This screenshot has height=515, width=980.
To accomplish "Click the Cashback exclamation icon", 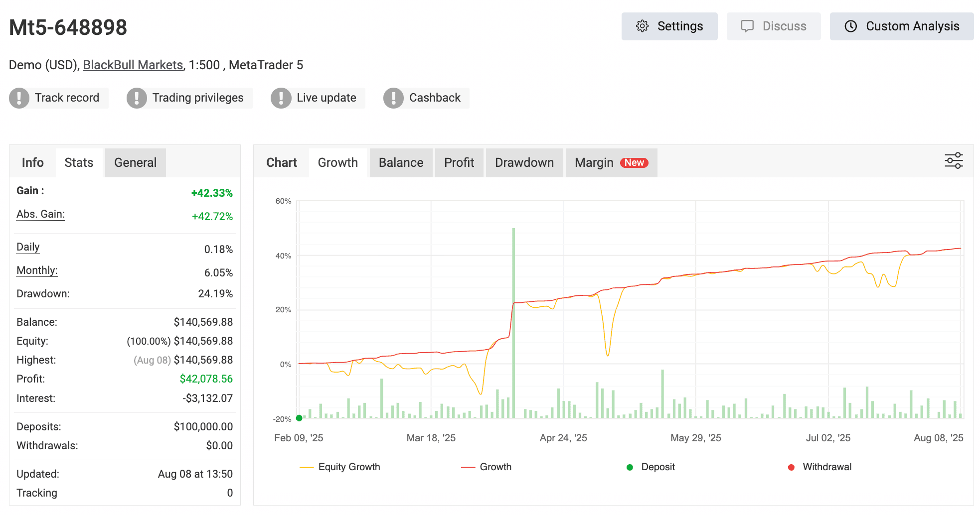I will [393, 98].
